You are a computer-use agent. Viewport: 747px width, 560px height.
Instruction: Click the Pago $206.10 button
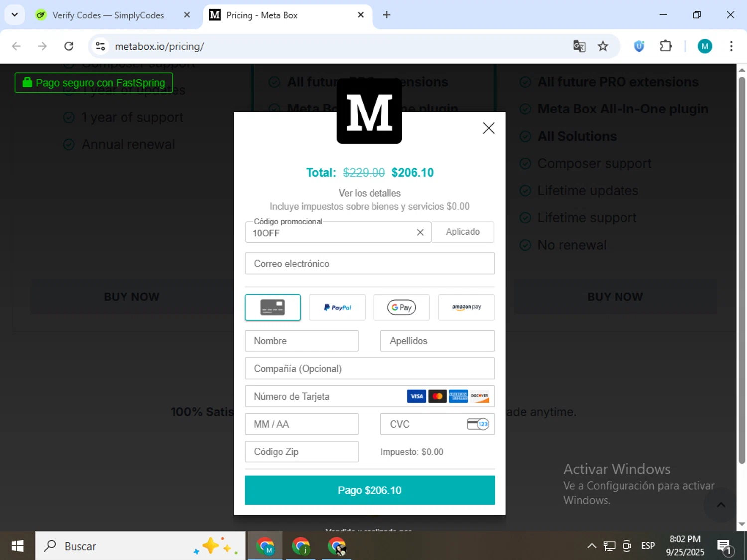coord(370,490)
